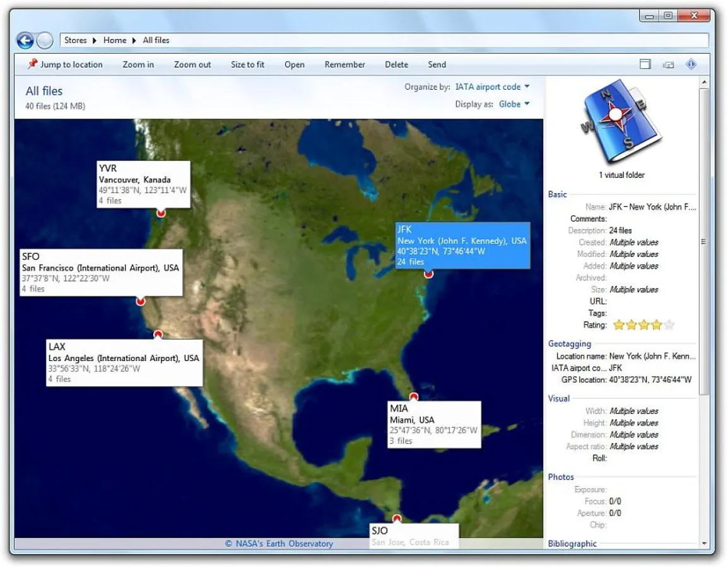
Task: Click the Zoom in toolbar button
Action: click(x=138, y=64)
